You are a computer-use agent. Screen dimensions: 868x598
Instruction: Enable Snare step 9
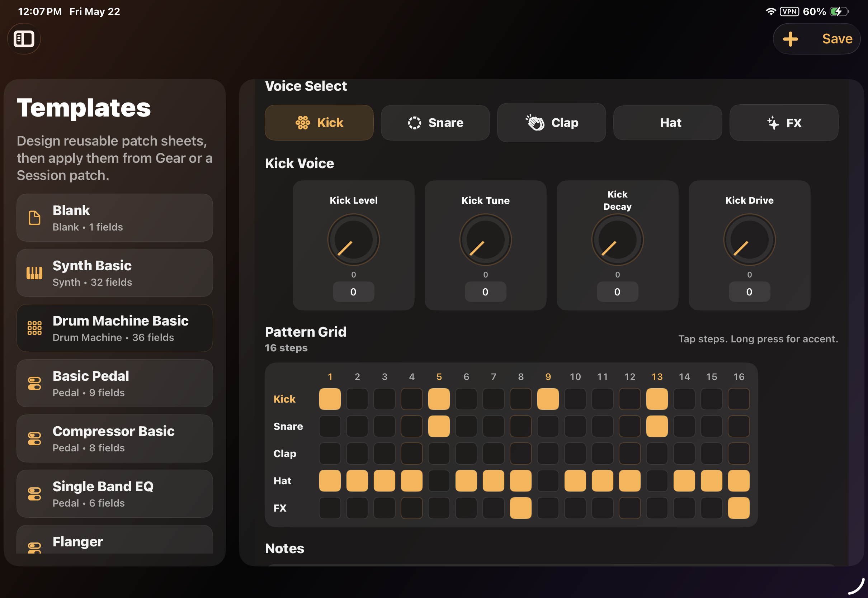point(548,426)
